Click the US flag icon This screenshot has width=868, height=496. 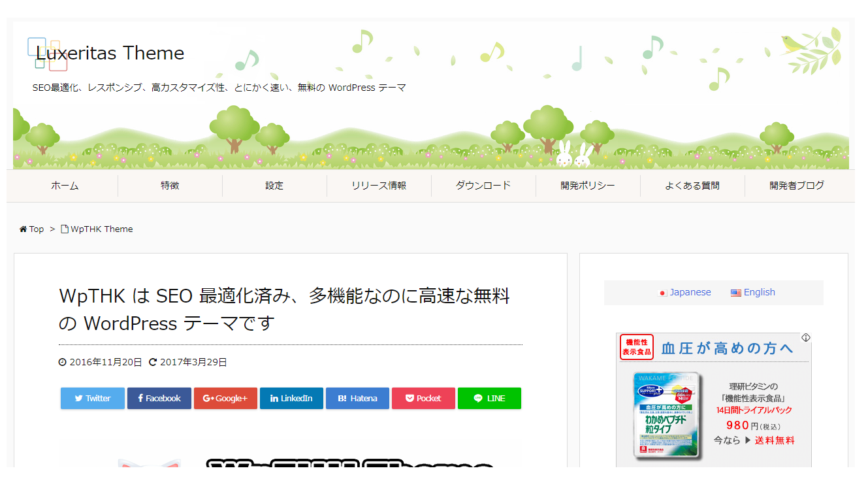(736, 293)
